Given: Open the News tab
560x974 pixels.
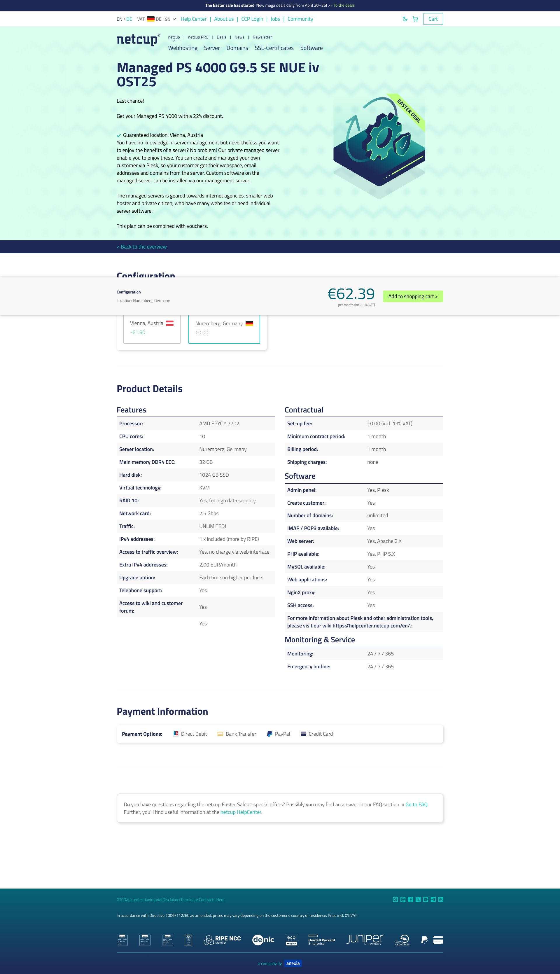Looking at the screenshot, I should coord(240,37).
